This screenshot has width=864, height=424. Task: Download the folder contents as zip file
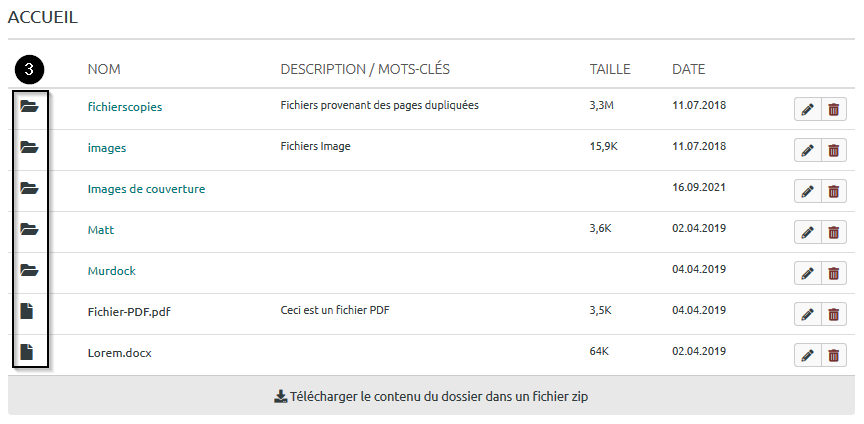[431, 396]
